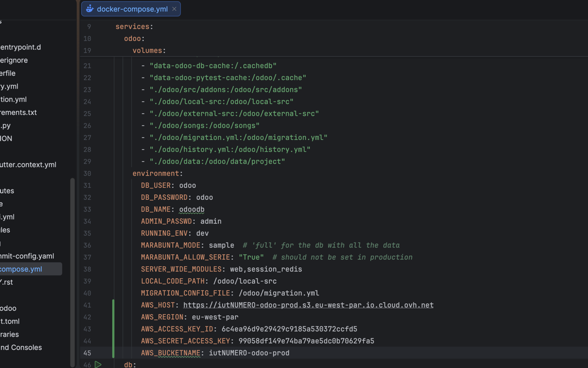Image resolution: width=588 pixels, height=368 pixels.
Task: Click the project panel vertical scrollbar
Action: tap(72, 272)
